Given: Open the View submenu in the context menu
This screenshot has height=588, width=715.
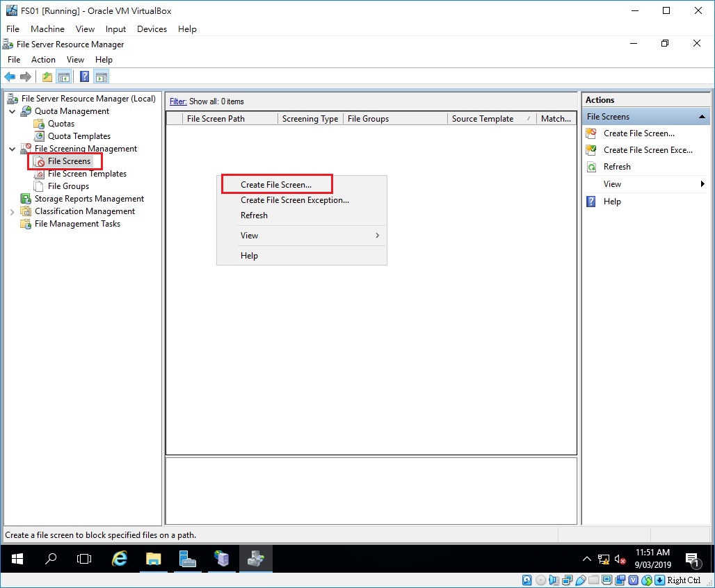Looking at the screenshot, I should coord(249,235).
